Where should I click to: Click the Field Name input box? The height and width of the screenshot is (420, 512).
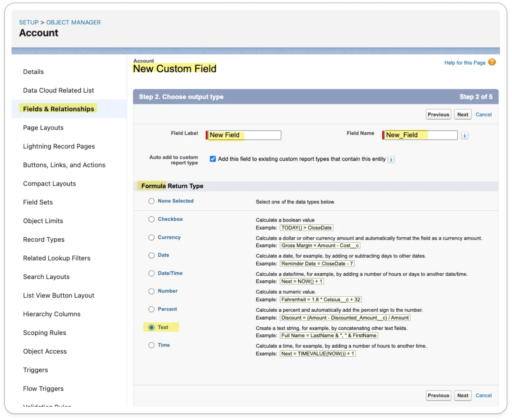point(421,135)
